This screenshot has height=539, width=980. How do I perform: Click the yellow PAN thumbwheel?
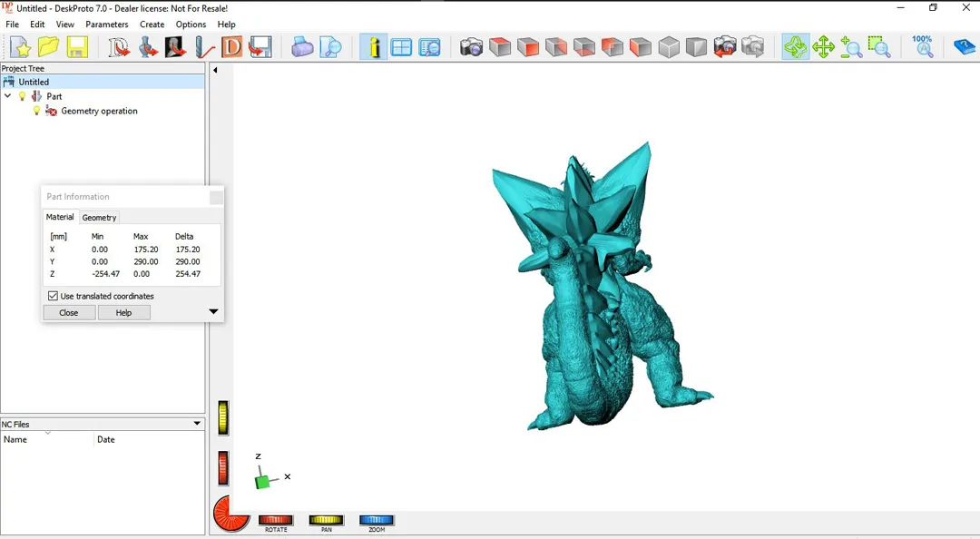click(x=327, y=520)
